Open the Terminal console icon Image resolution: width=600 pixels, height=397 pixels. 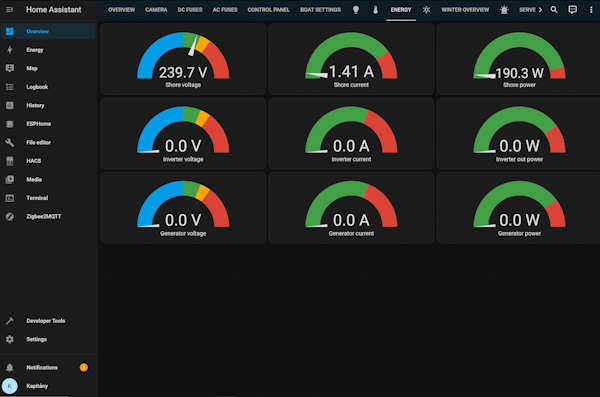10,198
